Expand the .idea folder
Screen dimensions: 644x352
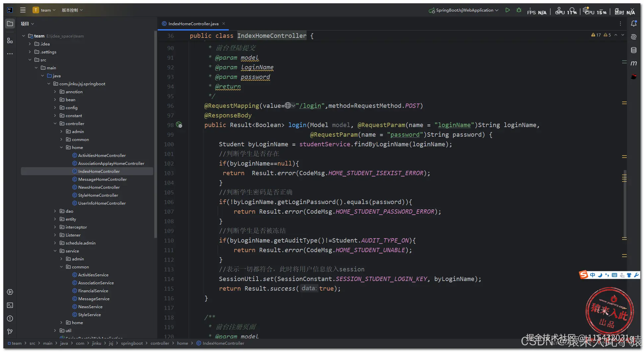pyautogui.click(x=30, y=44)
